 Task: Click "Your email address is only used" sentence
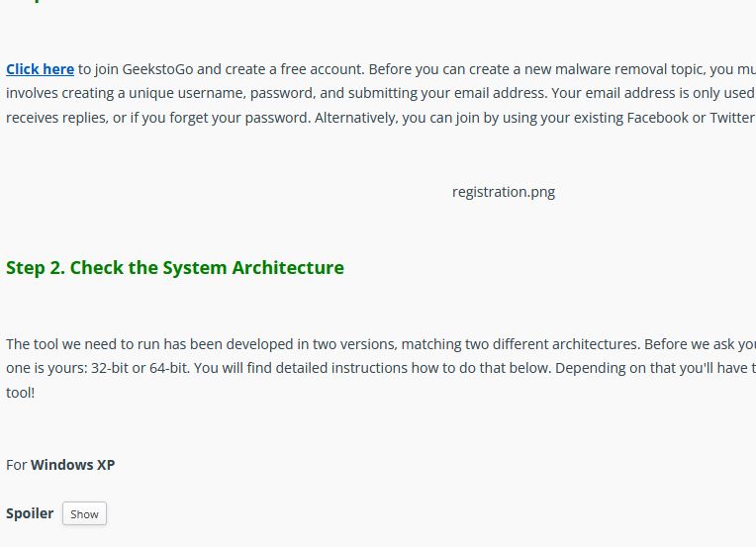653,93
